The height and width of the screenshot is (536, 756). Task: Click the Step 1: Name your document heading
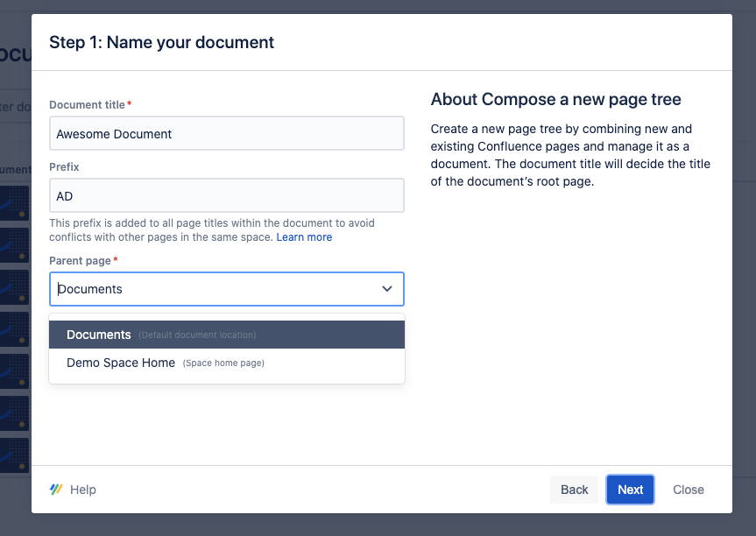[161, 42]
